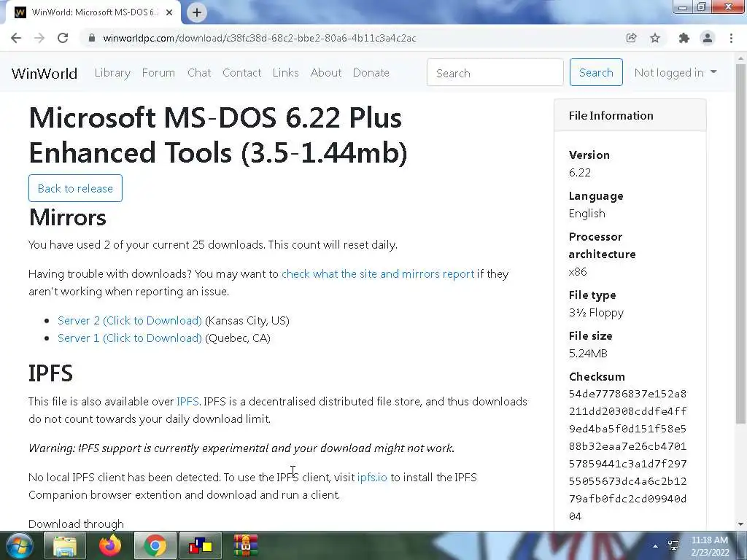The height and width of the screenshot is (560, 747).
Task: Close the WinWorld browser tab
Action: click(169, 12)
